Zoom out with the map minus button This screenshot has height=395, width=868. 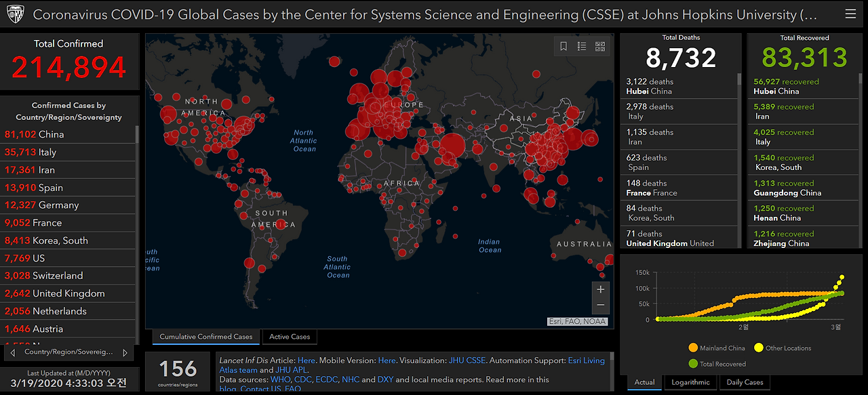point(600,306)
